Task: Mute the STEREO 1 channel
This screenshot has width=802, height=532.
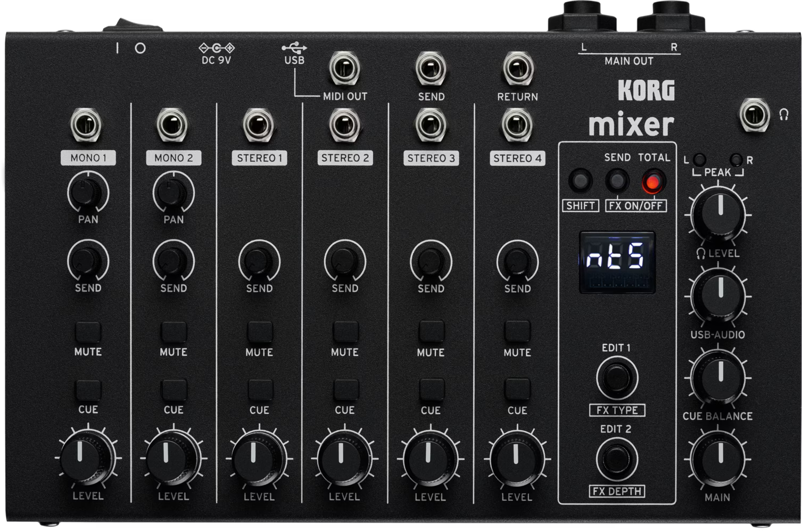Action: [259, 331]
